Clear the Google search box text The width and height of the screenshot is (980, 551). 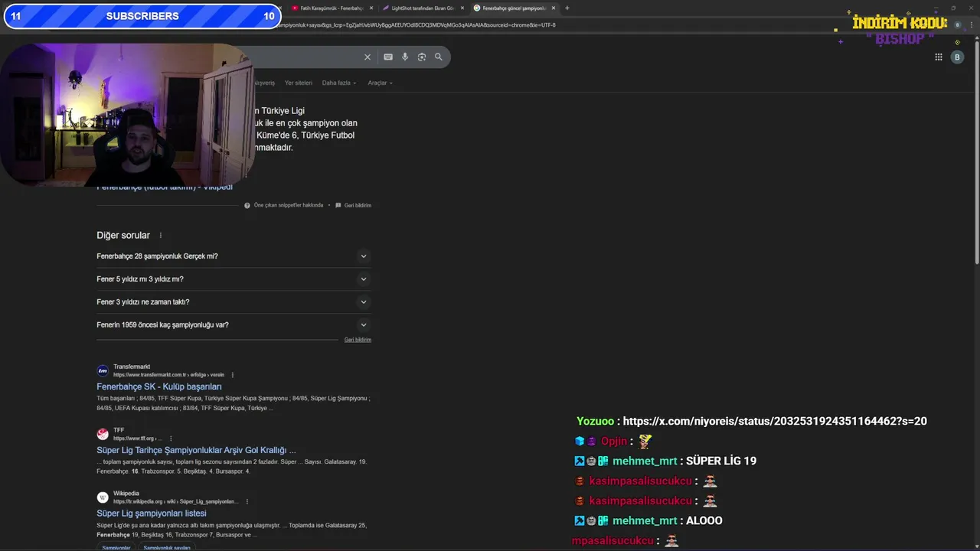click(x=367, y=57)
